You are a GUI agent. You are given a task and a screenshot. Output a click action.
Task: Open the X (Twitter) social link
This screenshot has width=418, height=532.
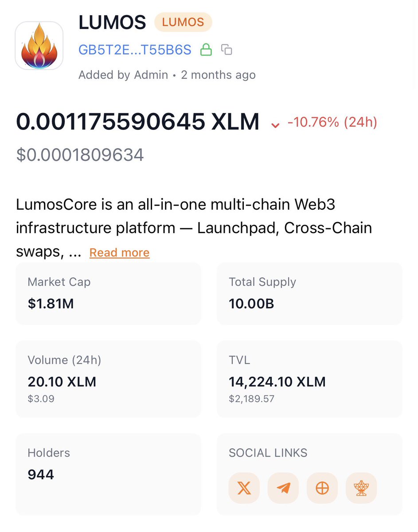click(x=244, y=488)
